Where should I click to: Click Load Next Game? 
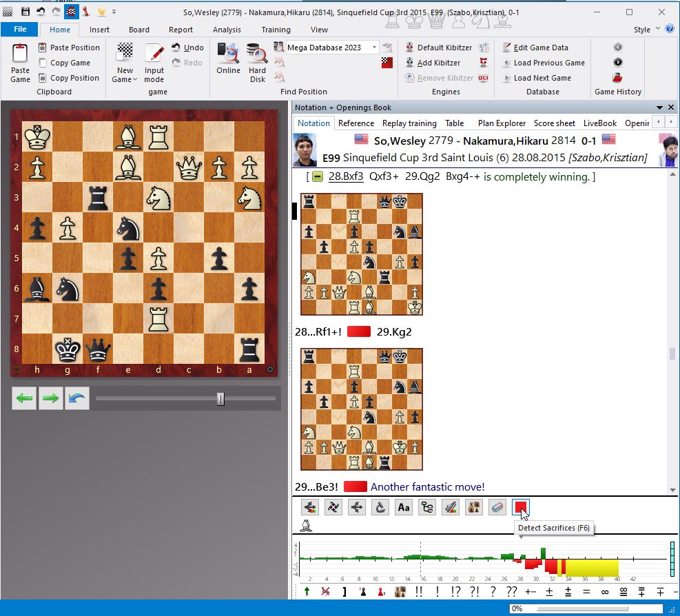click(544, 78)
